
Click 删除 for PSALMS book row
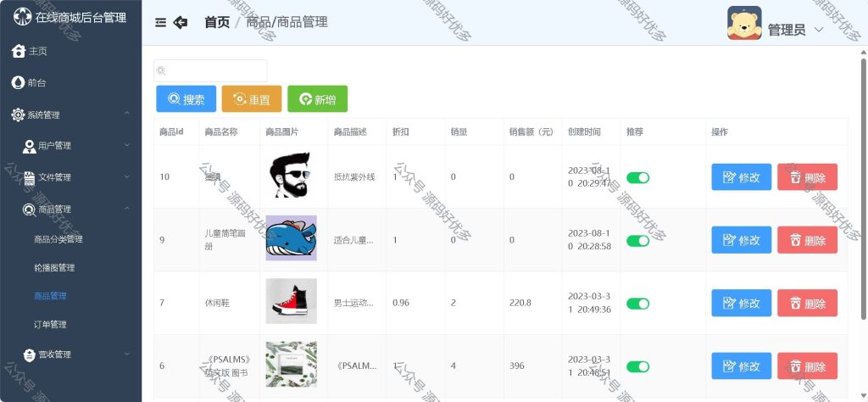pyautogui.click(x=807, y=366)
